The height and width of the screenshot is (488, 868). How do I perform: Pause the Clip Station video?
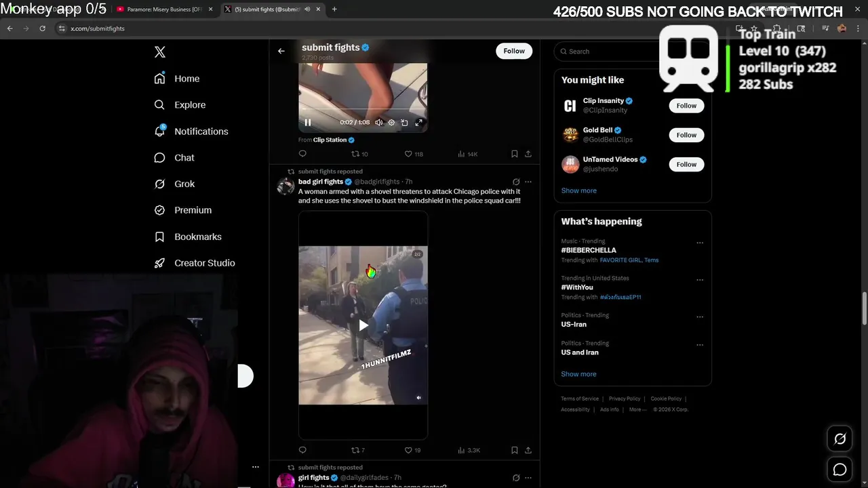308,123
